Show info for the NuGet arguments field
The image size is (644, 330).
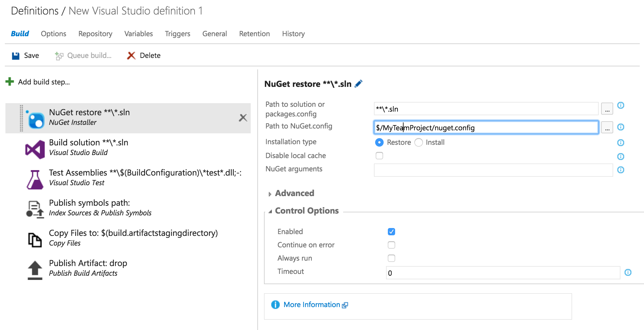pyautogui.click(x=620, y=170)
